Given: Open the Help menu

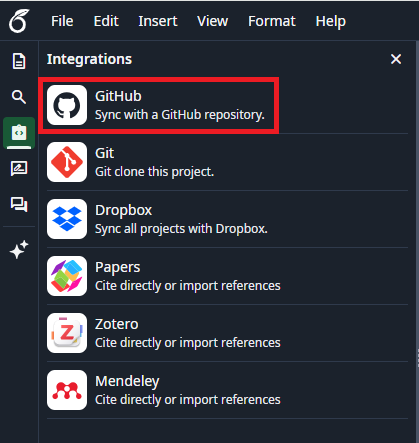Looking at the screenshot, I should coord(331,22).
